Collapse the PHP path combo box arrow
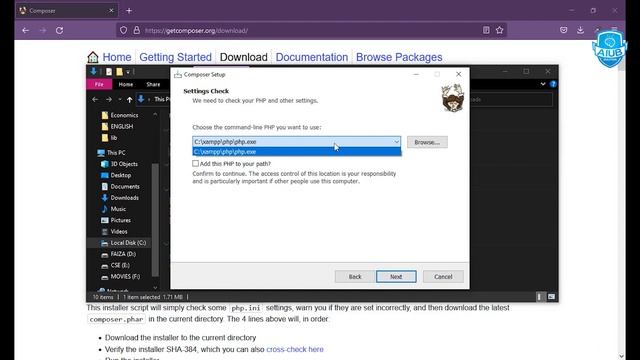 (x=396, y=142)
